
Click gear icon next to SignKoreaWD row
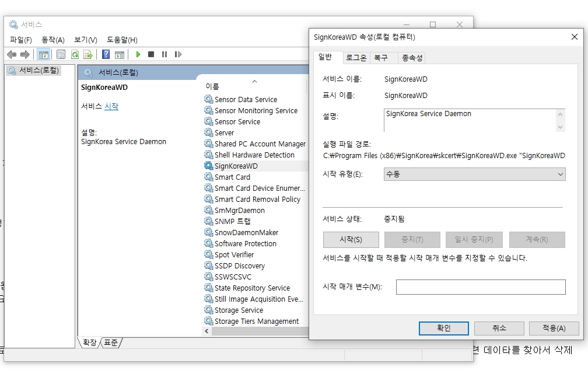pos(208,166)
